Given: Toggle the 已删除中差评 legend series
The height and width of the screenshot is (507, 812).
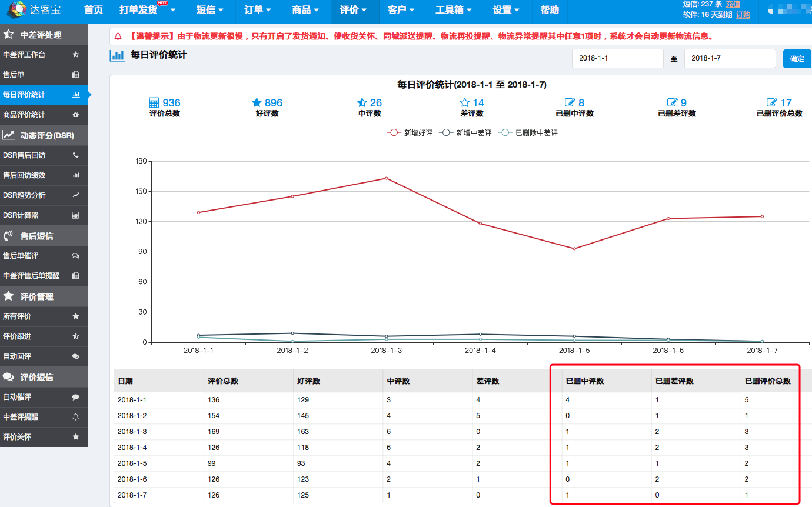Looking at the screenshot, I should tap(528, 133).
